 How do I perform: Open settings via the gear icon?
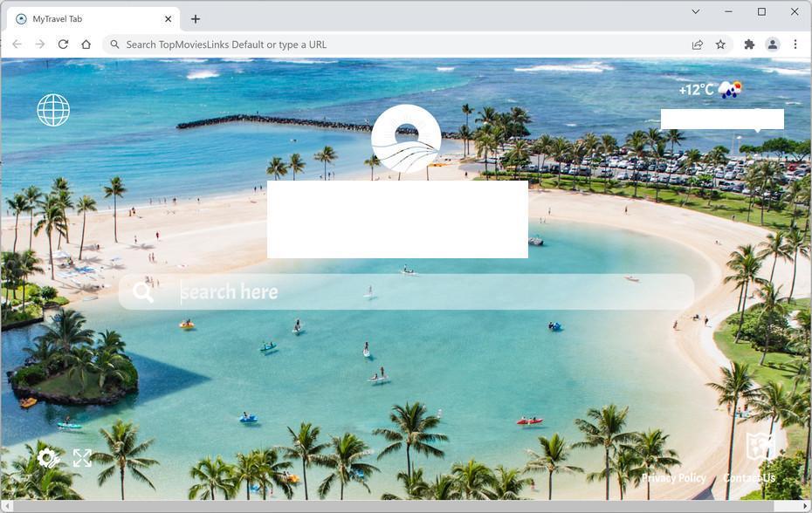(x=48, y=458)
